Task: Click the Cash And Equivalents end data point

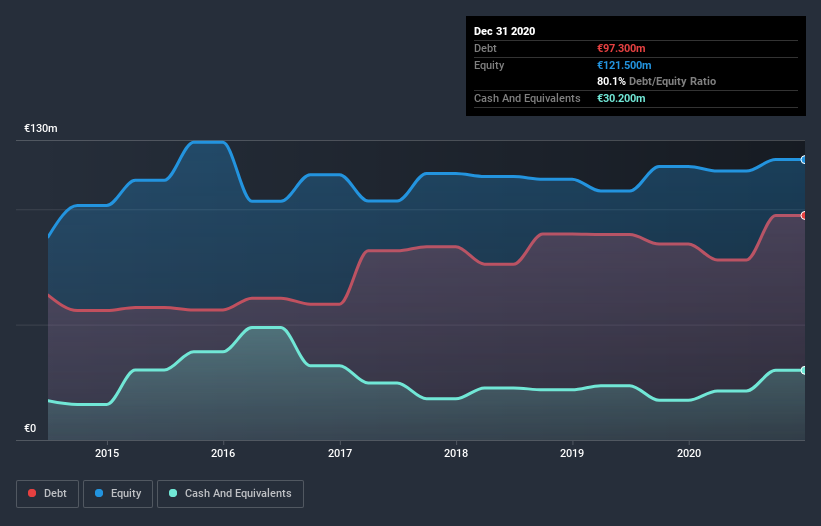Action: pyautogui.click(x=804, y=370)
